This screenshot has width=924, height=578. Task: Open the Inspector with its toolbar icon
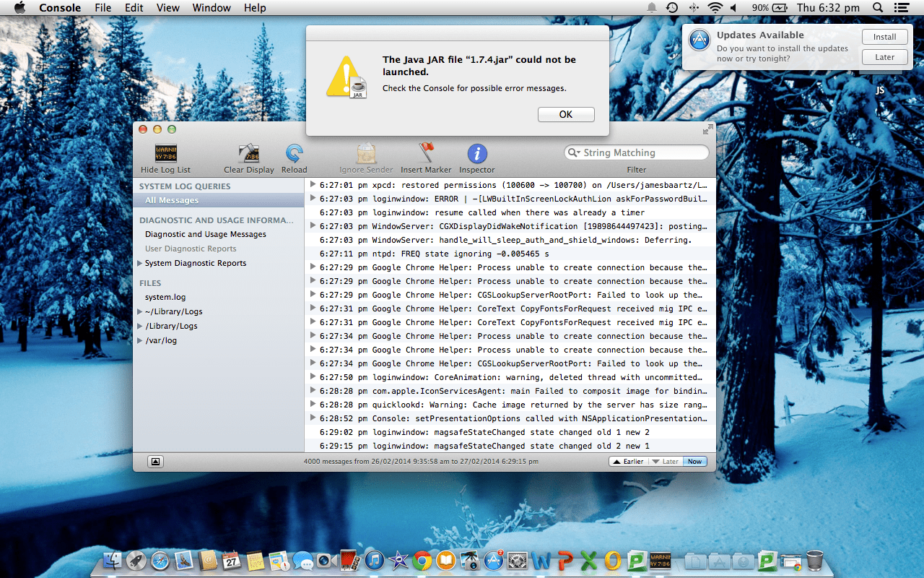(476, 153)
